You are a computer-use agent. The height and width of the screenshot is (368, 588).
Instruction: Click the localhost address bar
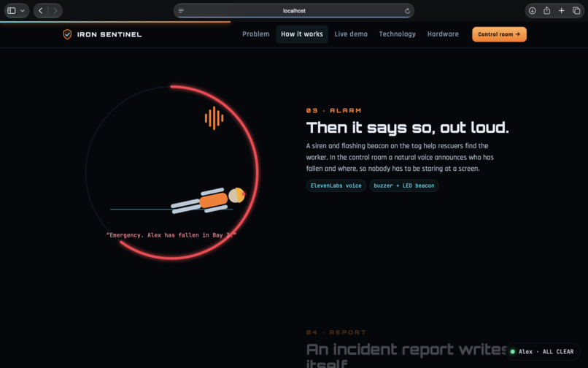293,10
